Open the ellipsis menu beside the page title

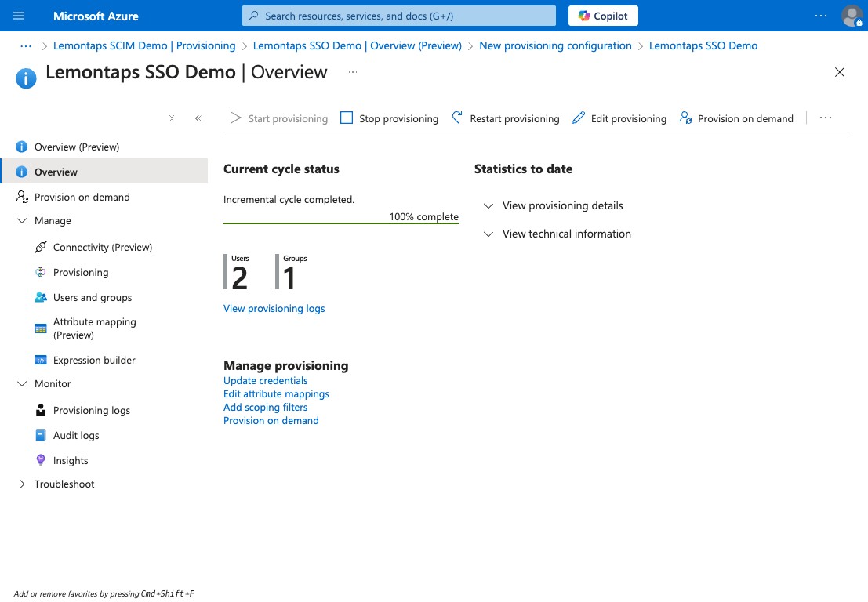tap(353, 72)
